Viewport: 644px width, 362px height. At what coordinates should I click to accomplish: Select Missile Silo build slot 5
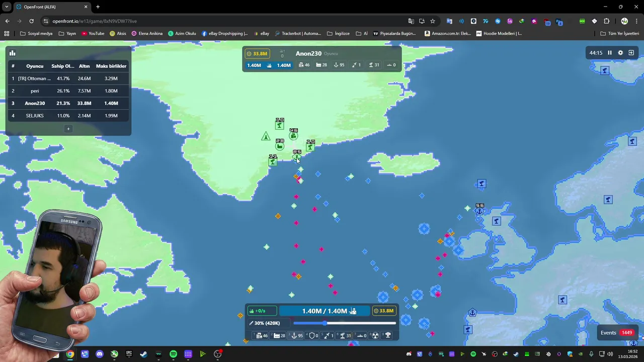tap(329, 335)
